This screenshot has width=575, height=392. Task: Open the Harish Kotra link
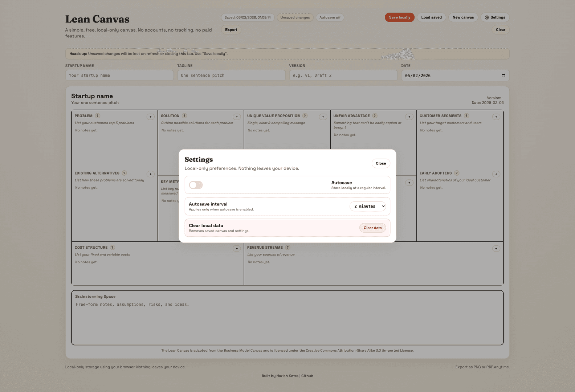(287, 376)
